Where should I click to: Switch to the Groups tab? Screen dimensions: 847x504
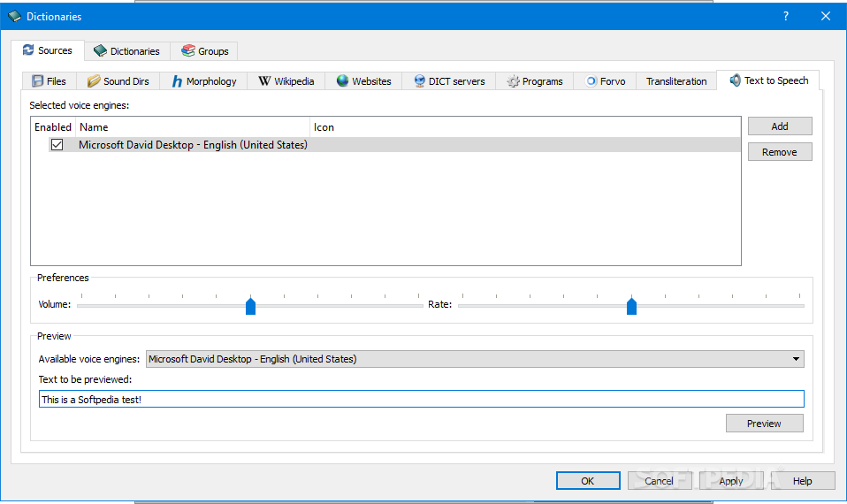(205, 51)
